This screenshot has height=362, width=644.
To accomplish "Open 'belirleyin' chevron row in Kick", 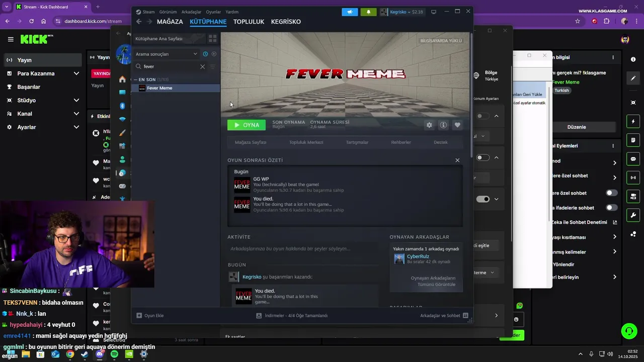I will click(614, 277).
